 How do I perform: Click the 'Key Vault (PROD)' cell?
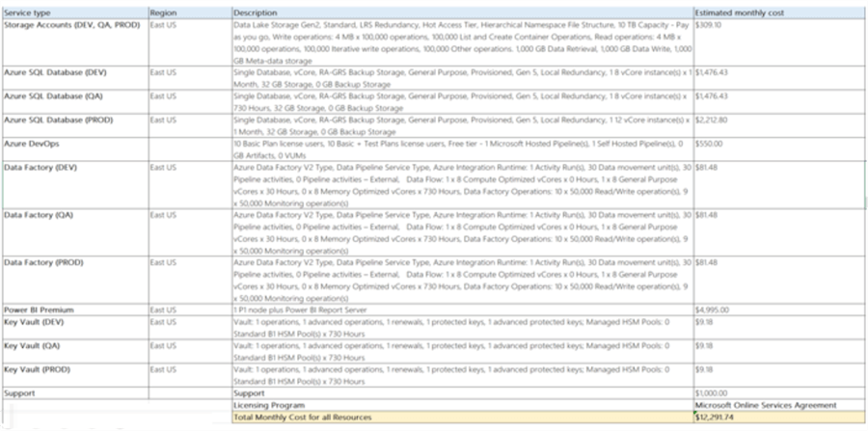click(75, 375)
